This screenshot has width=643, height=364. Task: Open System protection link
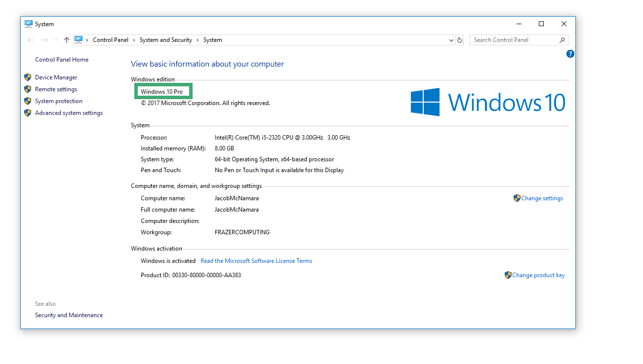[x=59, y=101]
